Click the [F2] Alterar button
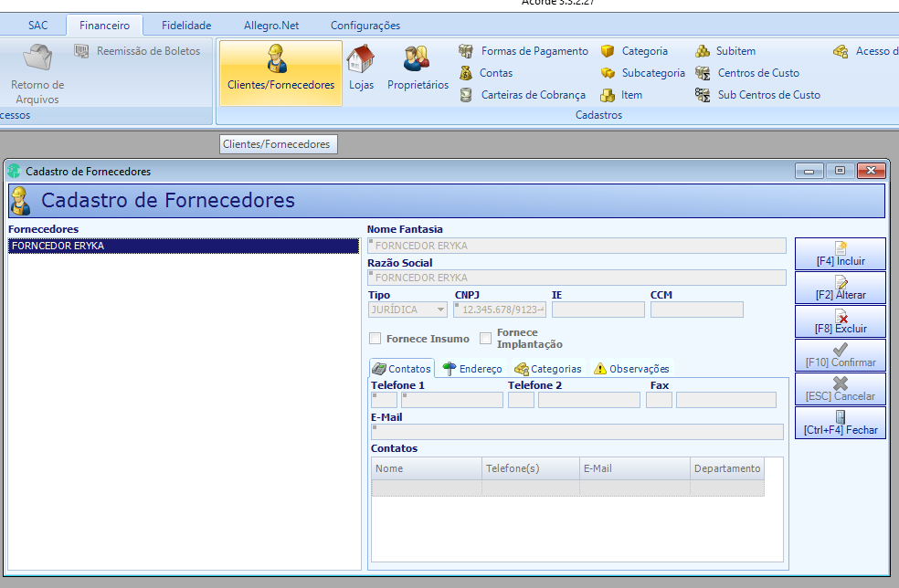Image resolution: width=899 pixels, height=588 pixels. coord(841,288)
